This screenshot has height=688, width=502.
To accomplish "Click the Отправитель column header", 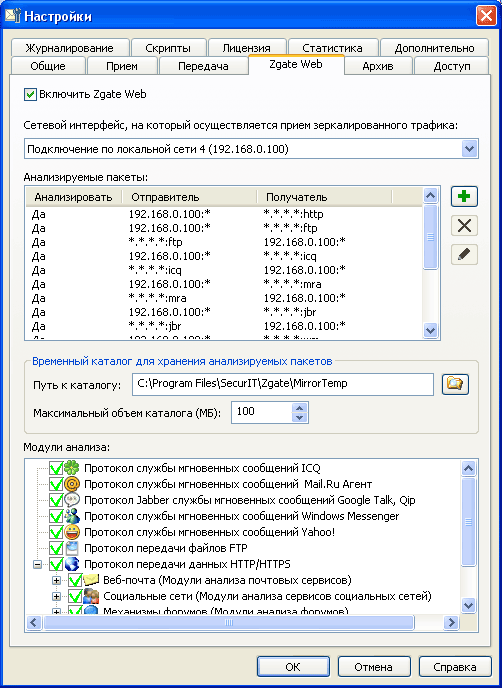I will pyautogui.click(x=189, y=197).
